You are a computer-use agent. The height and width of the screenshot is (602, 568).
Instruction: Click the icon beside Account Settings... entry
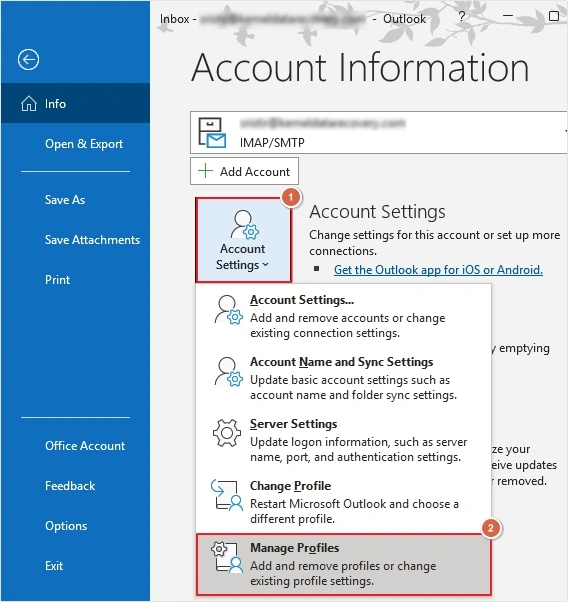pyautogui.click(x=229, y=310)
